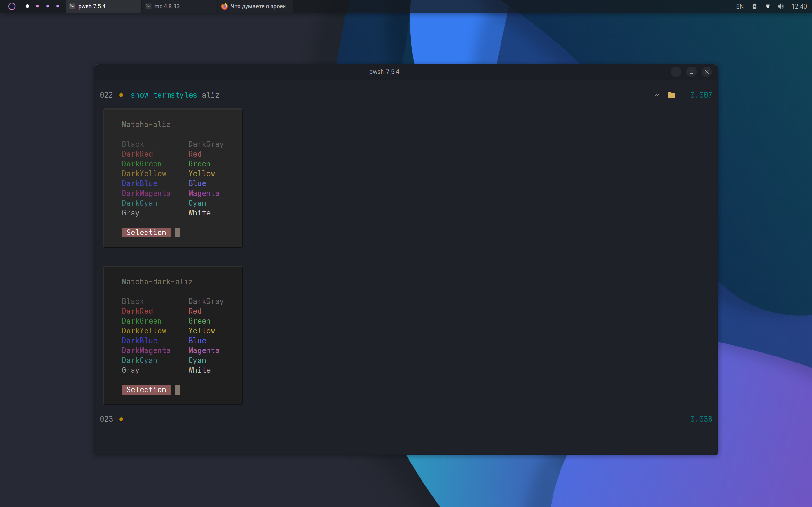Switch to the second workspace dot

pyautogui.click(x=37, y=6)
